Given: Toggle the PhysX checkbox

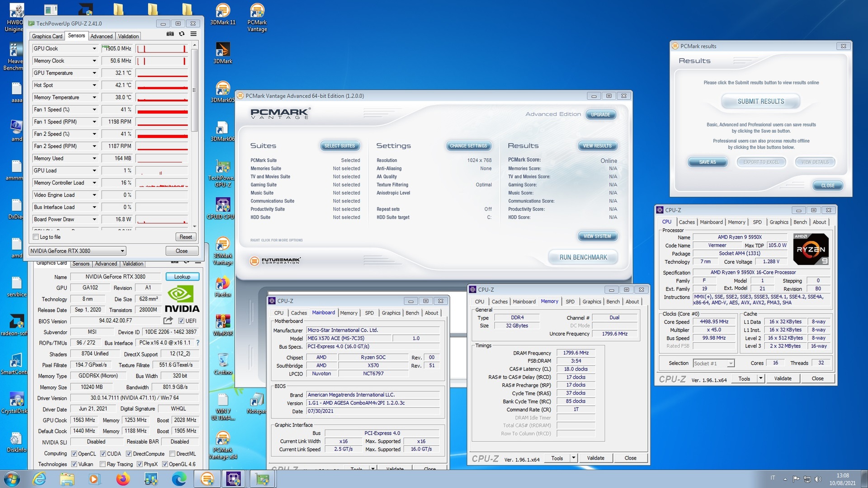Looking at the screenshot, I should pyautogui.click(x=140, y=464).
